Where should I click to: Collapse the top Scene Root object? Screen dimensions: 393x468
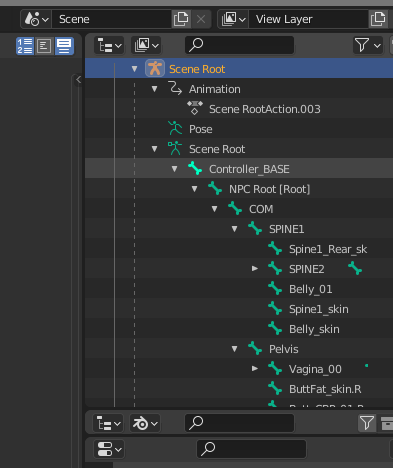click(x=134, y=69)
